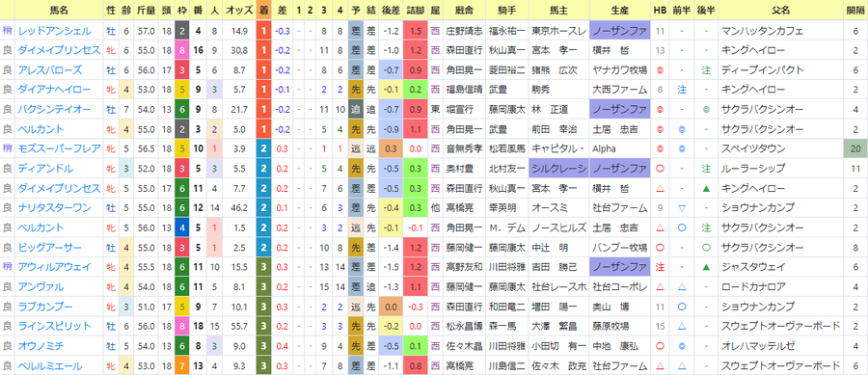The image size is (868, 375).
Task: Open the オウノミチ horse link
Action: click(x=41, y=346)
